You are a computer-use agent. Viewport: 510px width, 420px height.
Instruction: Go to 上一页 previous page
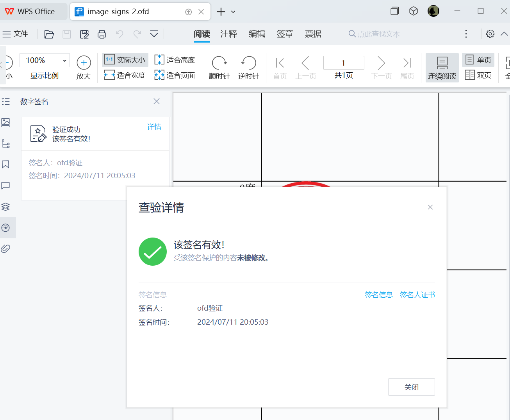(x=305, y=68)
